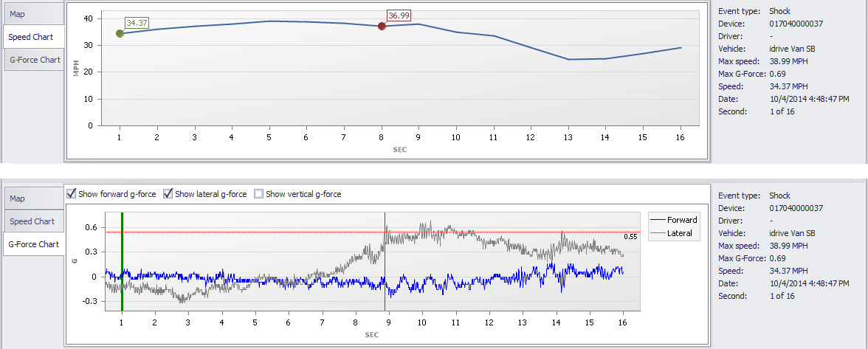Click the Device number in upper info panel

[x=795, y=24]
